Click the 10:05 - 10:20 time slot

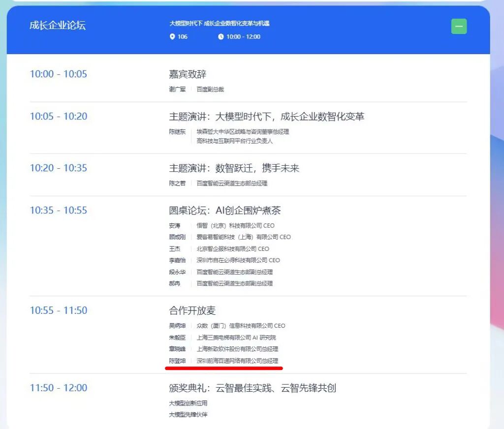pos(59,116)
